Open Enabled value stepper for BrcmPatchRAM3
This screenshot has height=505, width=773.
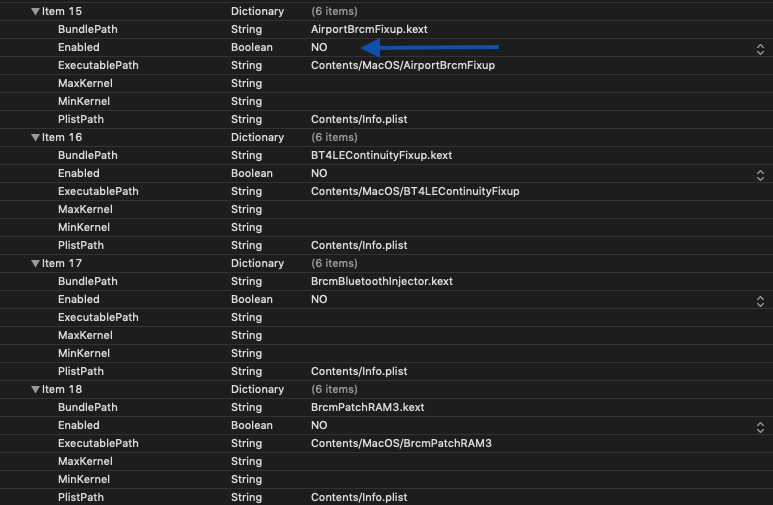pyautogui.click(x=760, y=426)
